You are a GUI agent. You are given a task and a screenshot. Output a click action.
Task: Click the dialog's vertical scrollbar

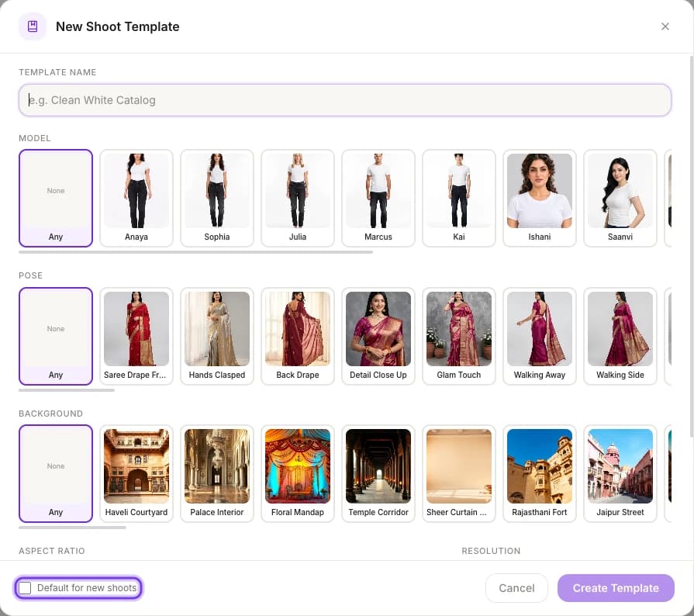692,246
